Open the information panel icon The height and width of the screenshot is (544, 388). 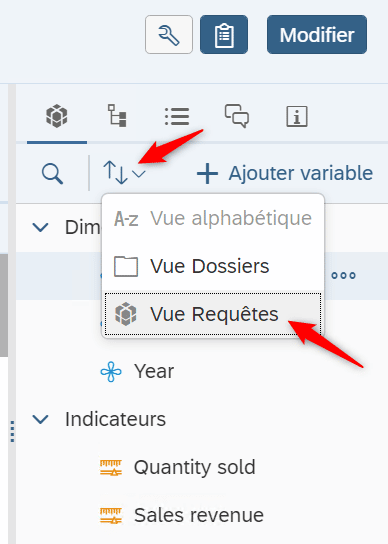[297, 116]
